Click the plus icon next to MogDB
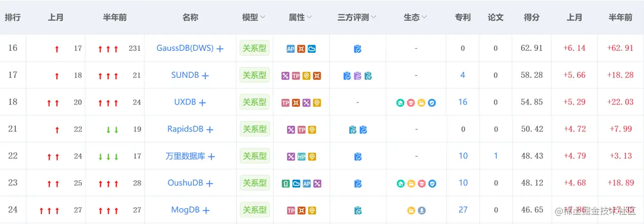This screenshot has height=224, width=644. 206,210
